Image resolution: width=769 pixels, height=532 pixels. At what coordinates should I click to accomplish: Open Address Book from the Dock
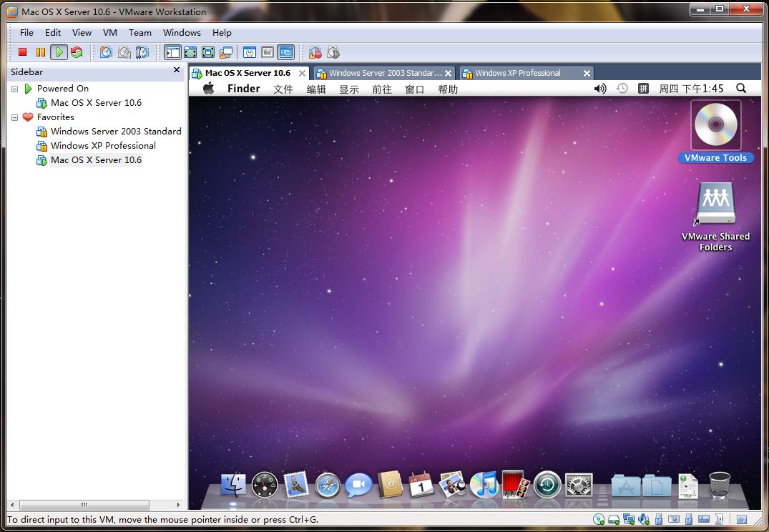tap(390, 484)
